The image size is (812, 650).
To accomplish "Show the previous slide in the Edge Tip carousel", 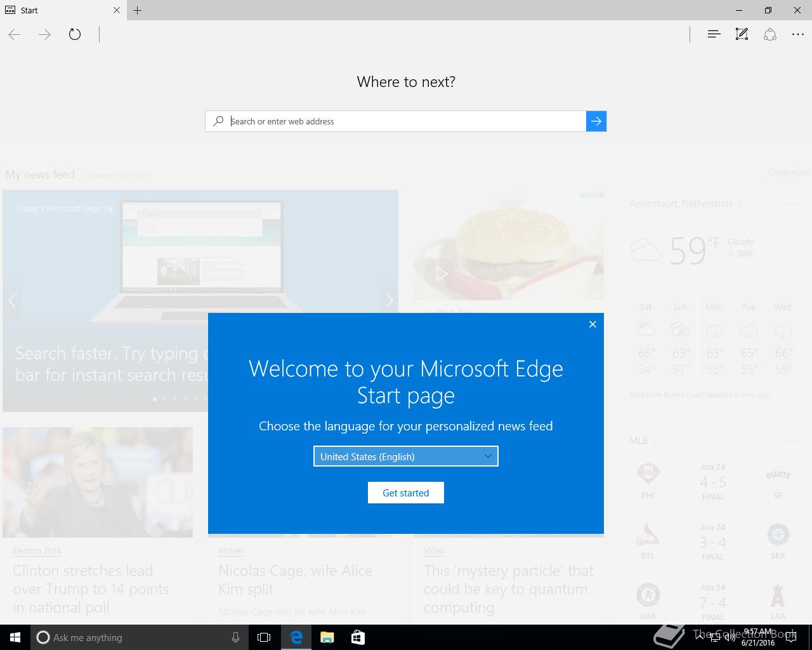I will pos(11,301).
